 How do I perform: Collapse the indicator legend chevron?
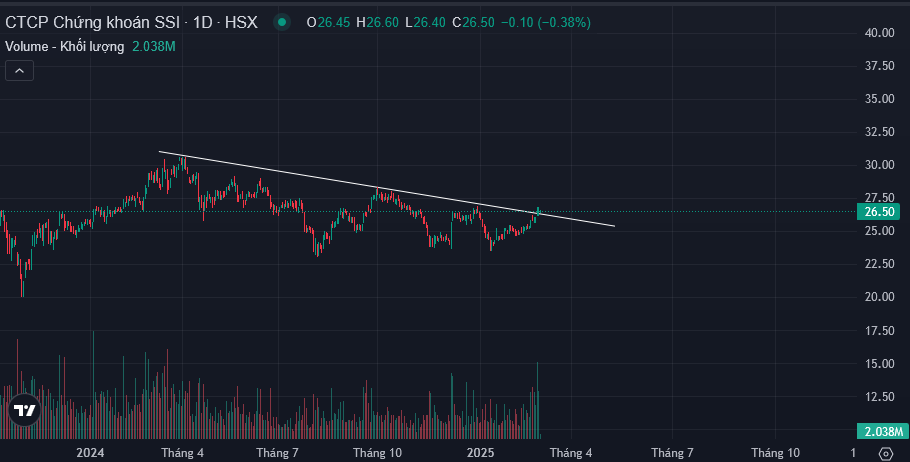(x=19, y=71)
